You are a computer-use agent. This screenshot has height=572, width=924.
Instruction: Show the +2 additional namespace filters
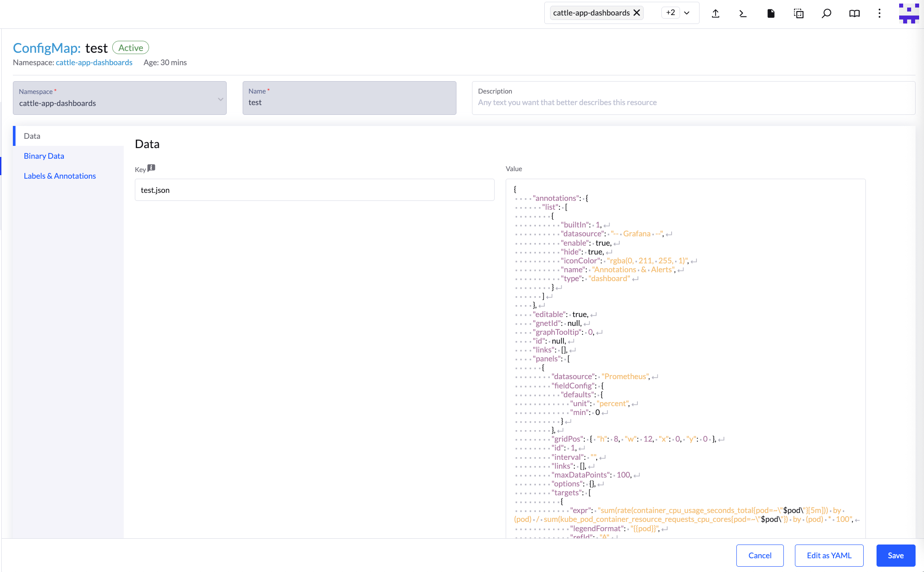[x=670, y=13]
